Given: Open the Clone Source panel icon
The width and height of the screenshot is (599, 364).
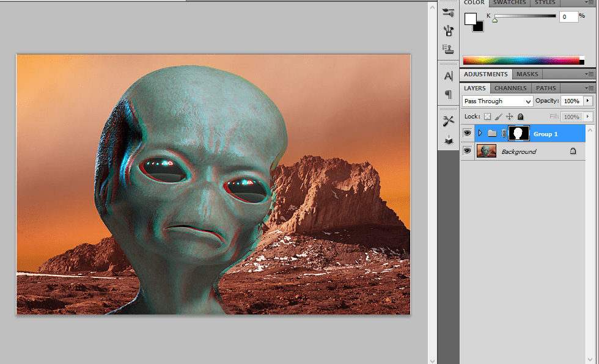Looking at the screenshot, I should pyautogui.click(x=448, y=49).
